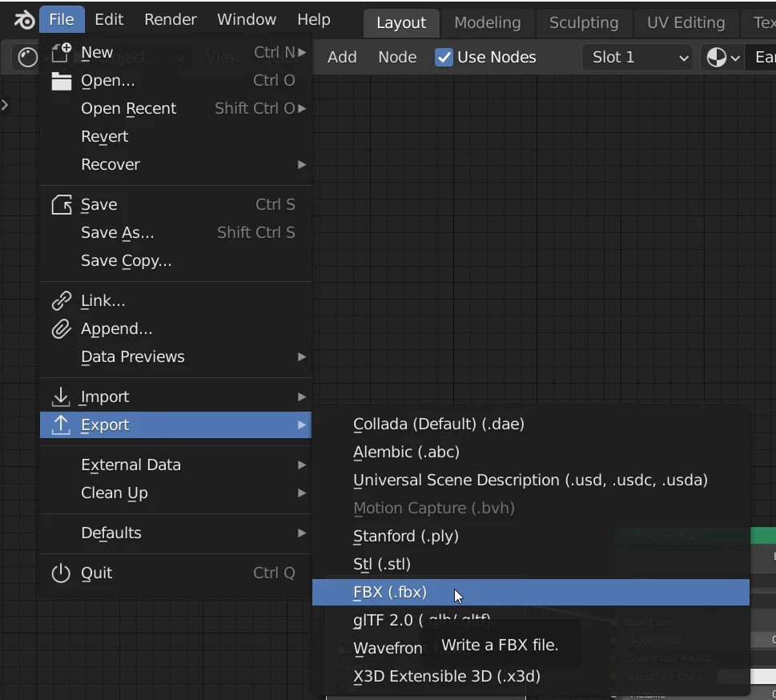
Task: Choose Save Copy... menu entry
Action: tap(175, 261)
